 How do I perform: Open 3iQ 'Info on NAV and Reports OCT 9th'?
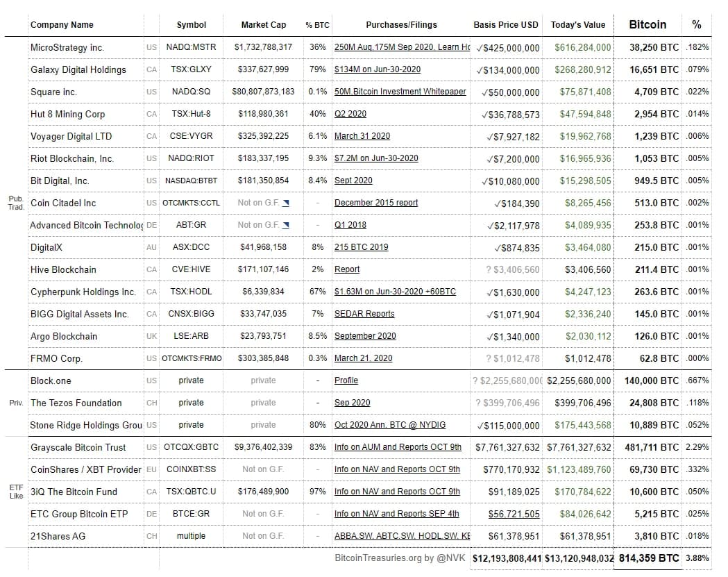click(x=397, y=492)
